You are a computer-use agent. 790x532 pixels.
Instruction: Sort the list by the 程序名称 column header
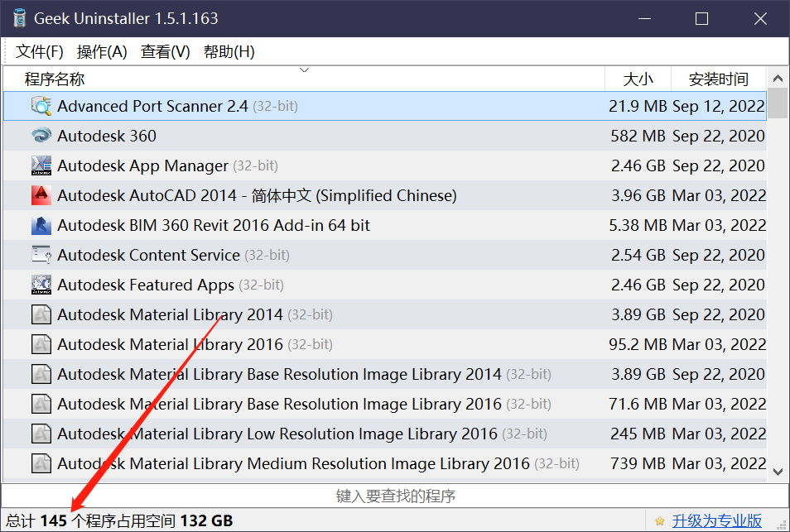point(304,79)
